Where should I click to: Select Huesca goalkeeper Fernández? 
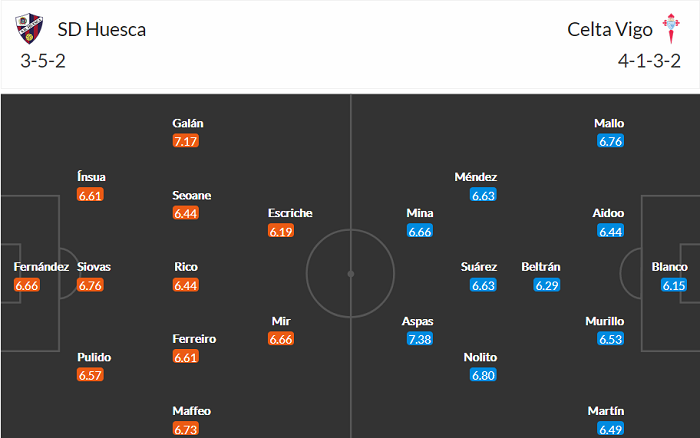(41, 267)
